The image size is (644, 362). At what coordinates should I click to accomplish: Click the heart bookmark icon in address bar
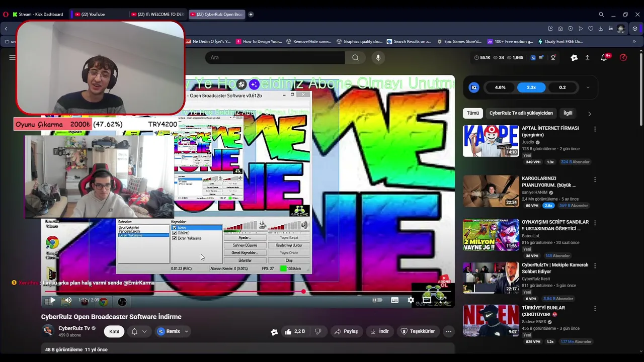coord(591,29)
